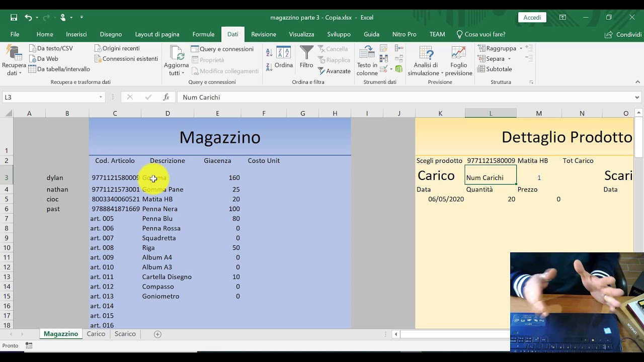Switch to the Home ribbon tab
Screen dimensions: 644x362
pyautogui.click(x=45, y=34)
